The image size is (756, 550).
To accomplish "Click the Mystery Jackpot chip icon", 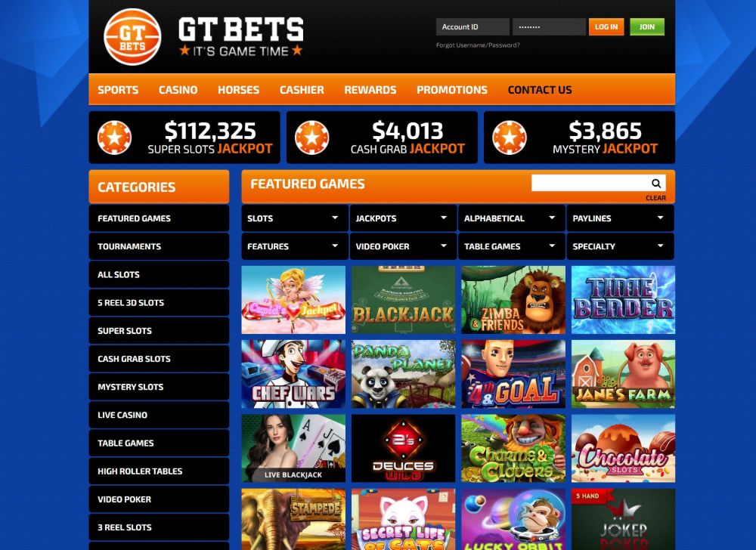I will [x=509, y=137].
